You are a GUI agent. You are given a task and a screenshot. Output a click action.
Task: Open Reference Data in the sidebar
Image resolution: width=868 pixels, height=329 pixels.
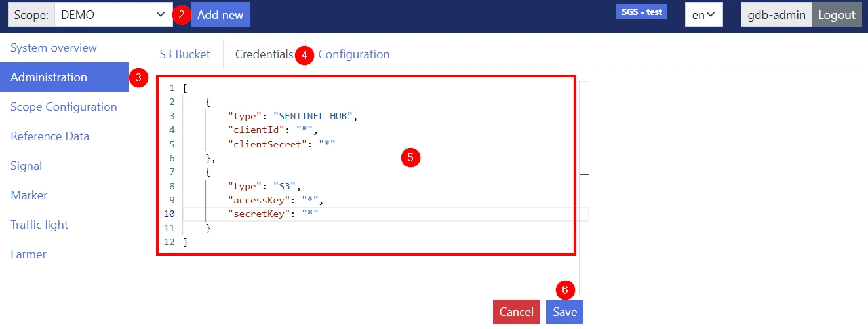click(x=50, y=136)
